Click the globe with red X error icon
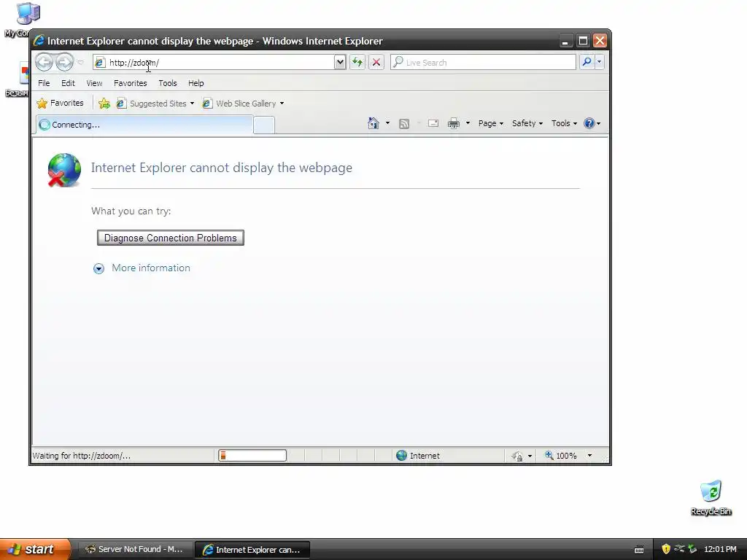Screen dimensions: 747x560 pos(64,170)
